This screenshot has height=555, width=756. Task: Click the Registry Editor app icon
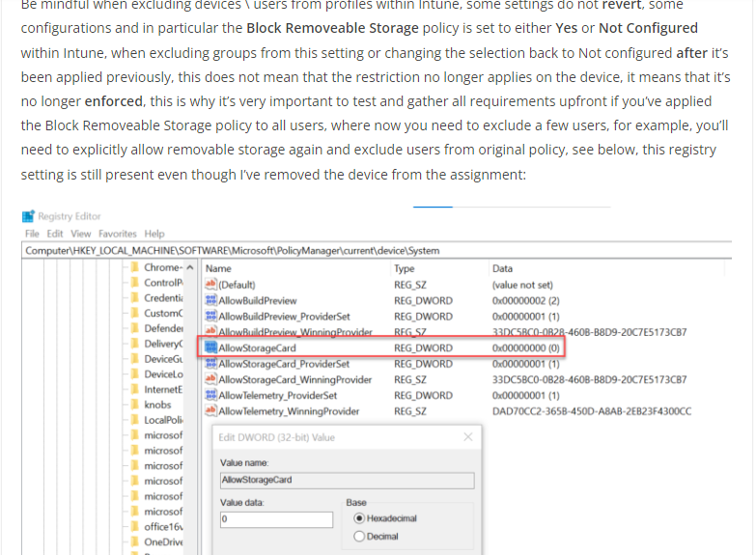pos(28,216)
